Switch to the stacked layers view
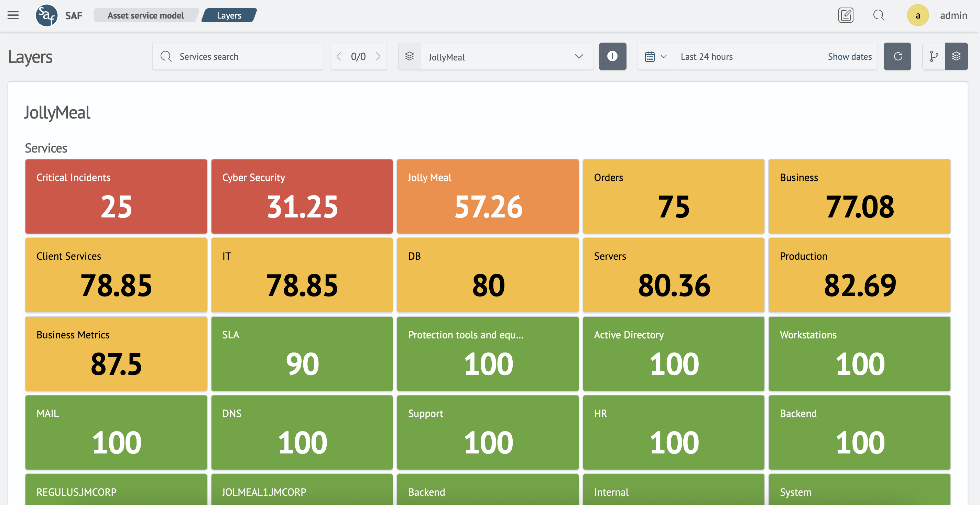 click(956, 56)
